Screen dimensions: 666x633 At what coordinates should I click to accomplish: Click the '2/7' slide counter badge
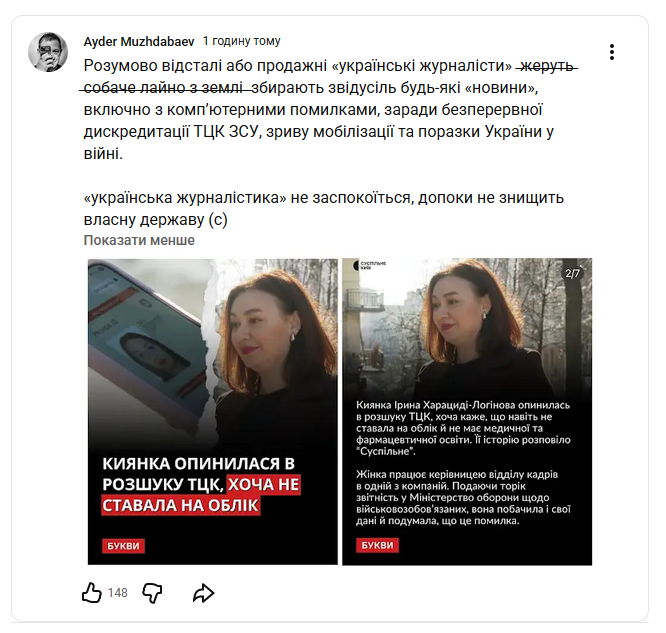click(572, 273)
